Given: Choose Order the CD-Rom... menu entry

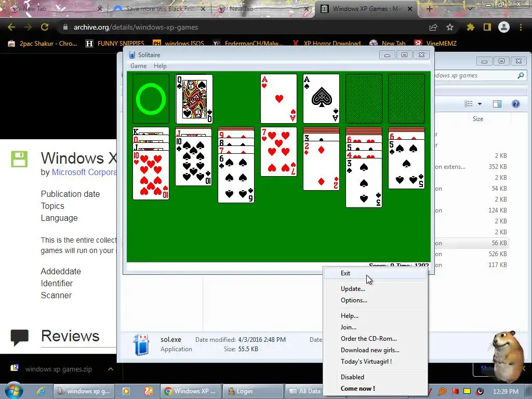Looking at the screenshot, I should coord(375,339).
